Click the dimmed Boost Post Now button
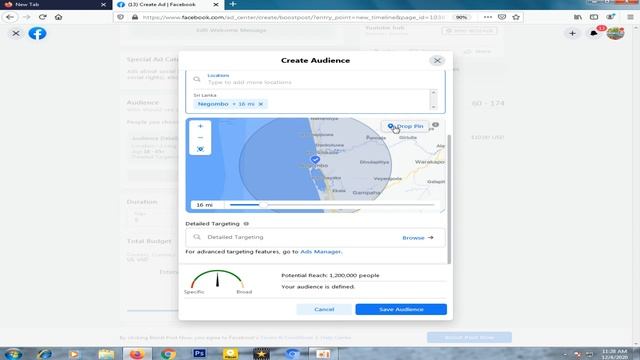This screenshot has width=640, height=360. [469, 338]
